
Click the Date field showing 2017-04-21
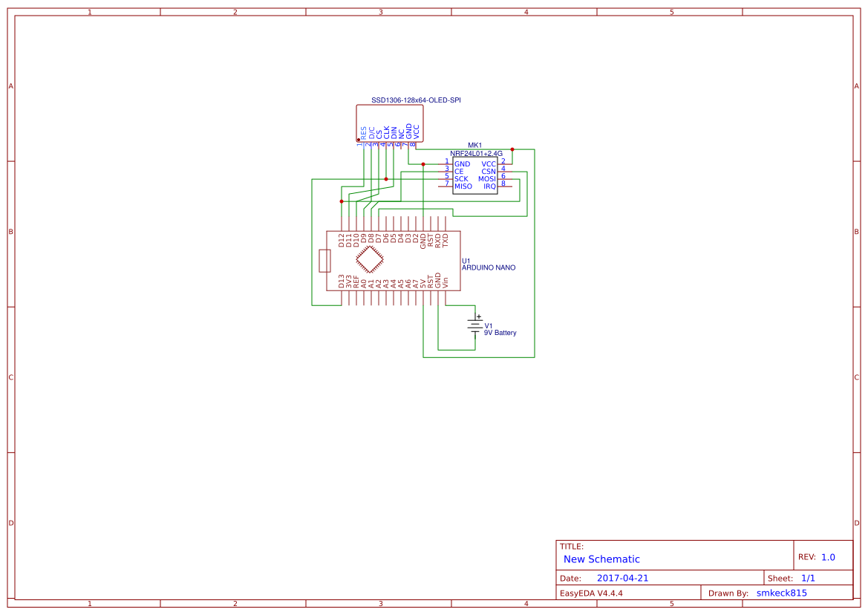click(x=624, y=577)
